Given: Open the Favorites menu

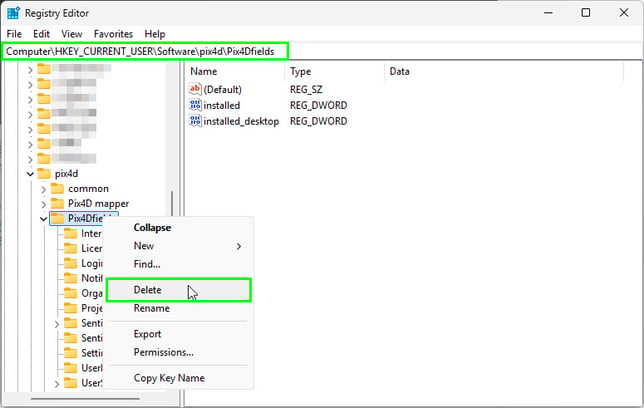Looking at the screenshot, I should click(113, 34).
